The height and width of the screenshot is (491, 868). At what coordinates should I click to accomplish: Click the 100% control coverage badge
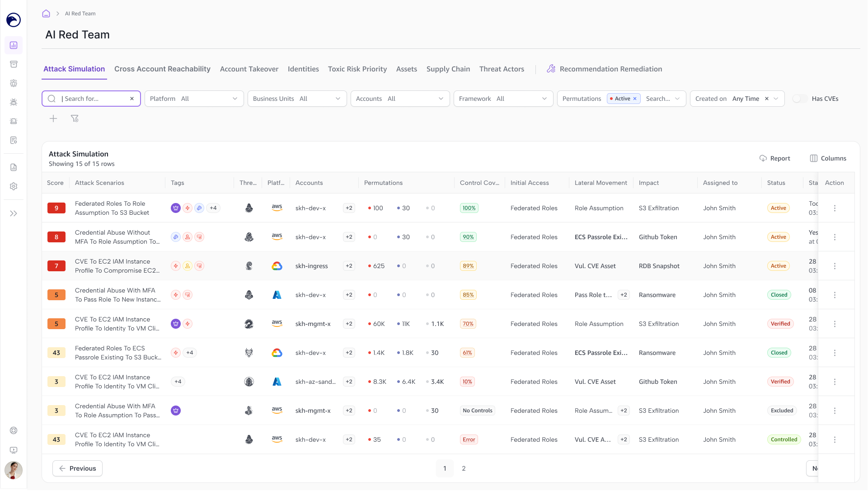(469, 208)
